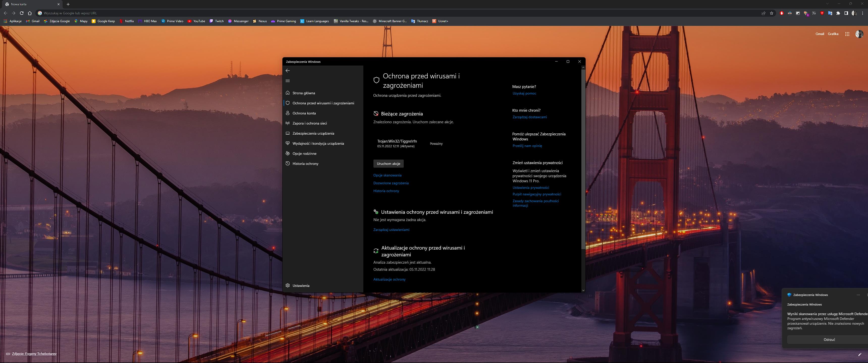The image size is (868, 363).
Task: Select Zapora i ochrona sieci
Action: pyautogui.click(x=309, y=123)
